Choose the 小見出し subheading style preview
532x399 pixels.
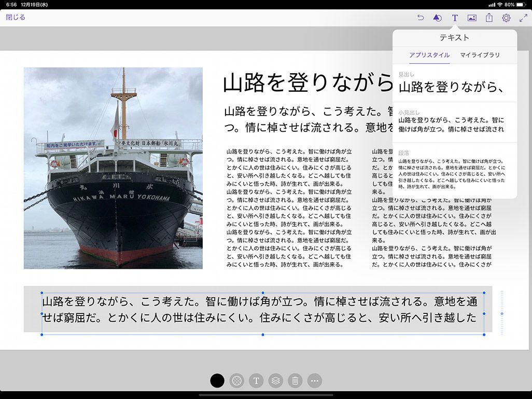point(455,122)
